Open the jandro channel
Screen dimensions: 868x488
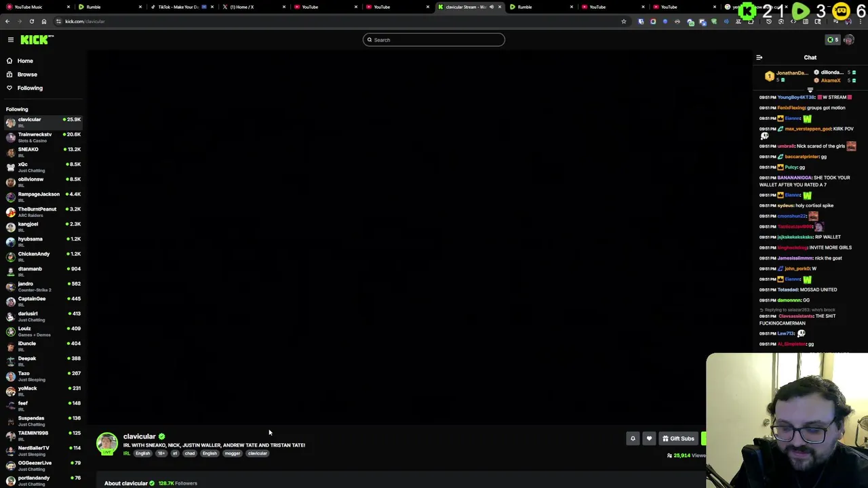43,286
